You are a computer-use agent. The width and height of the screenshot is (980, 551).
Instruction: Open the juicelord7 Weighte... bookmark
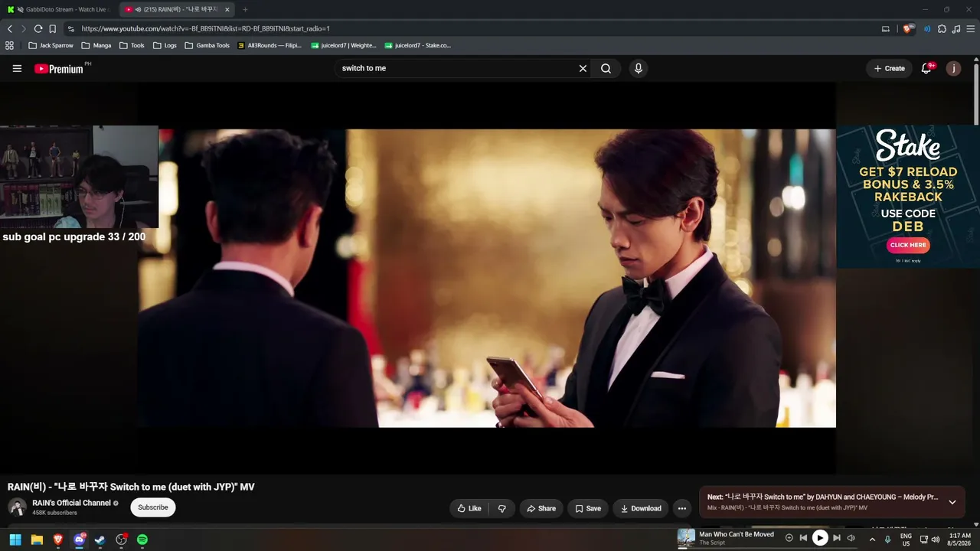click(344, 45)
